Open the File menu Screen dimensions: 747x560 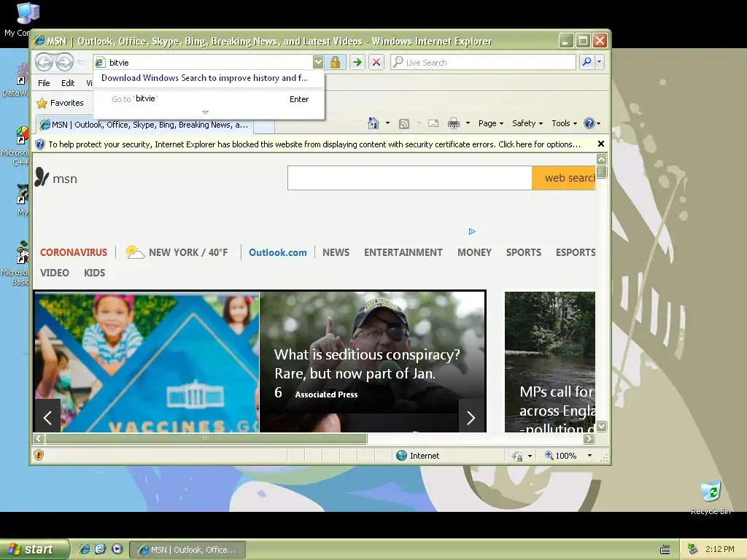[x=44, y=83]
